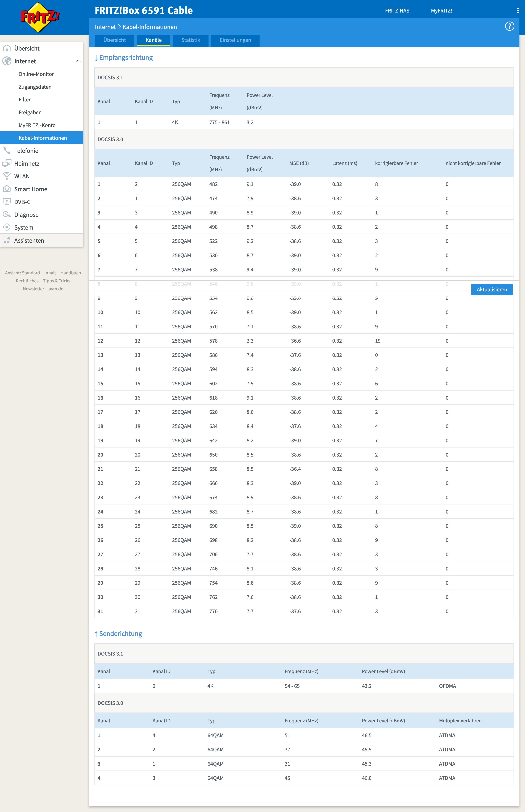
Task: Toggle the Ansicht: Standard view
Action: point(23,273)
